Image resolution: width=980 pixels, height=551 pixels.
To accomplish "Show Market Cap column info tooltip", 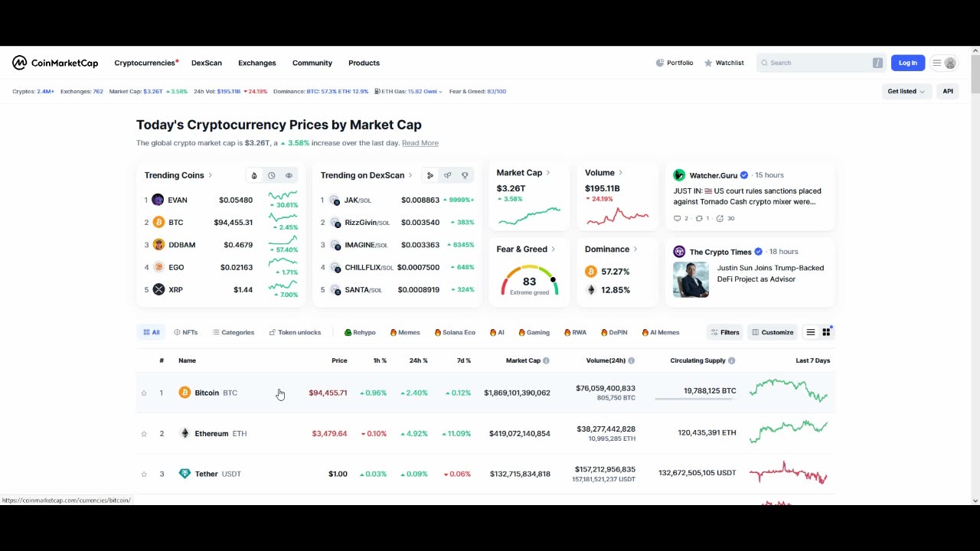I will coord(546,360).
